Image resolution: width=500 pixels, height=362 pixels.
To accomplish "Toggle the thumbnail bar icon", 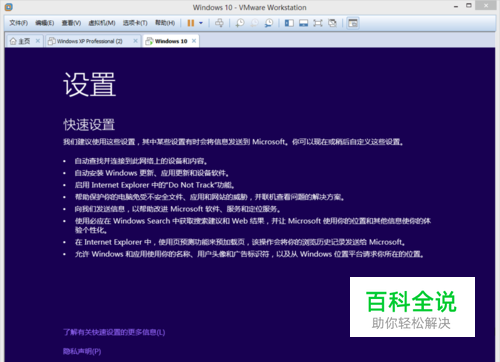I will click(x=303, y=23).
